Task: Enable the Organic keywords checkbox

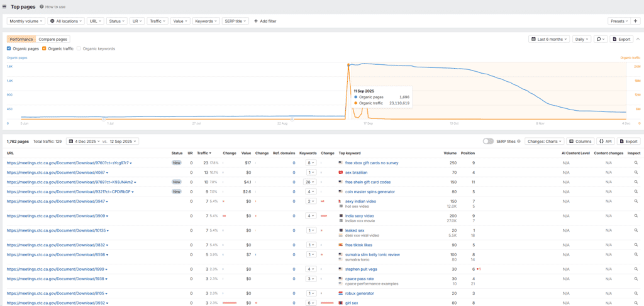Action: click(x=79, y=48)
